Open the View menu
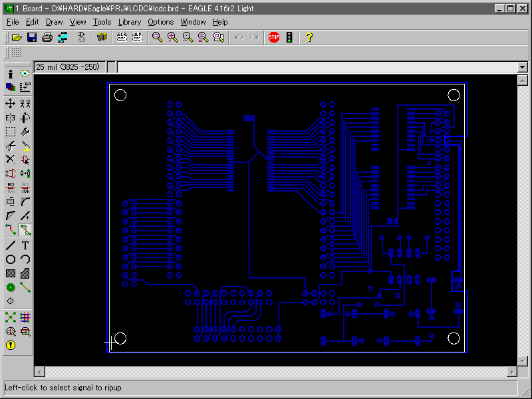This screenshot has height=399, width=532. [78, 22]
